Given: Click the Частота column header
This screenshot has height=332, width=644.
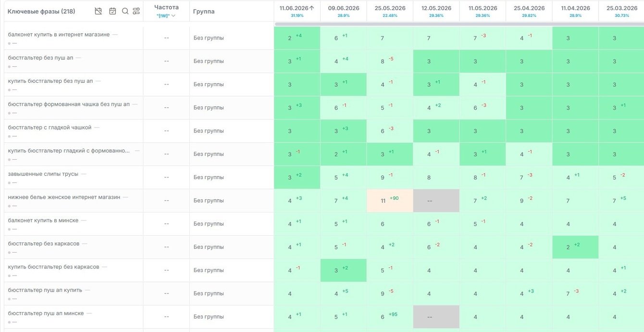Looking at the screenshot, I should click(166, 8).
